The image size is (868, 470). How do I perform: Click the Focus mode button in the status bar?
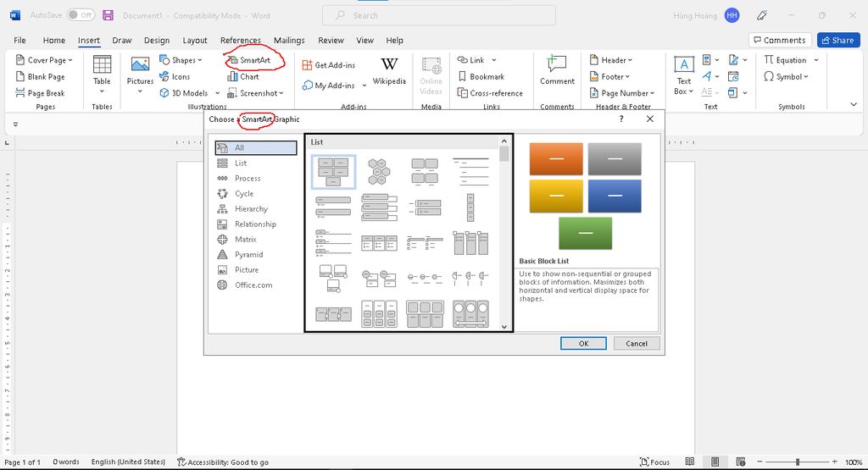tap(654, 462)
